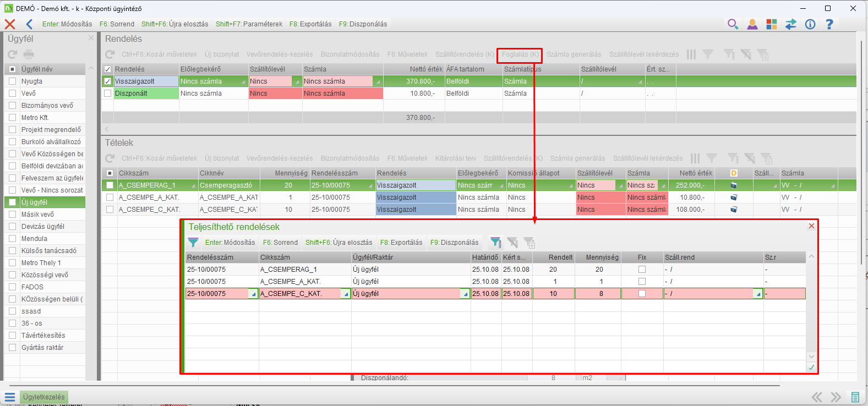Screen dimensions: 868x406
Task: Click the red X exit icon in the main toolbar
Action: [x=10, y=24]
